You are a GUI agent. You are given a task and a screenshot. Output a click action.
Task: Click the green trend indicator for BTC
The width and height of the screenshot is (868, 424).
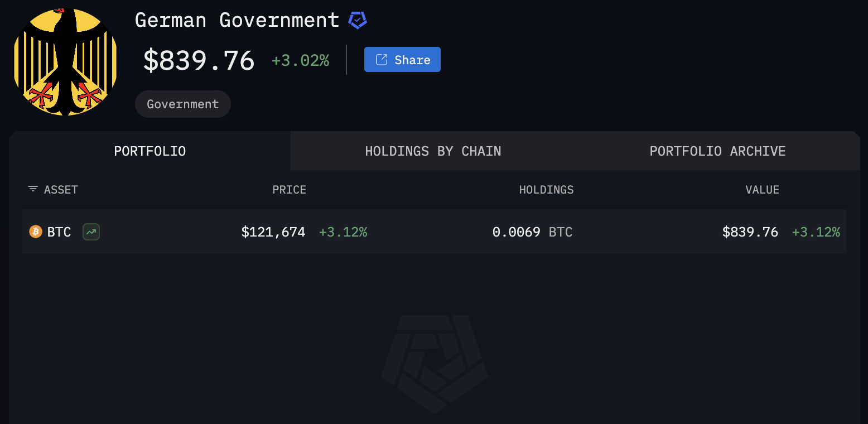pyautogui.click(x=91, y=232)
